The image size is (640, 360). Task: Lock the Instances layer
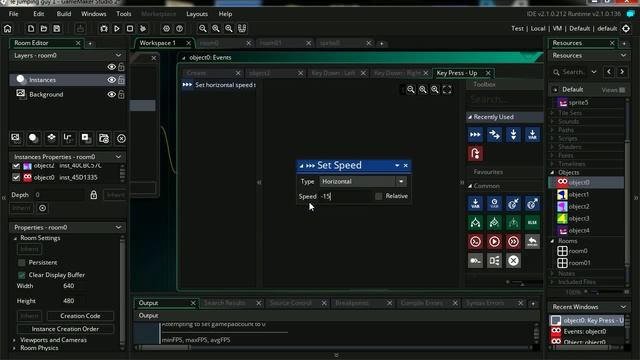coord(121,80)
